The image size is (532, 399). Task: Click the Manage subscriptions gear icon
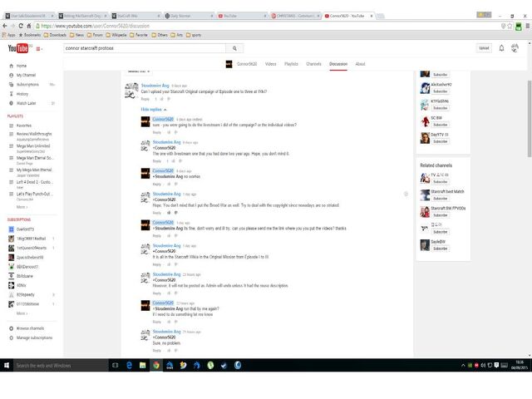(x=11, y=338)
